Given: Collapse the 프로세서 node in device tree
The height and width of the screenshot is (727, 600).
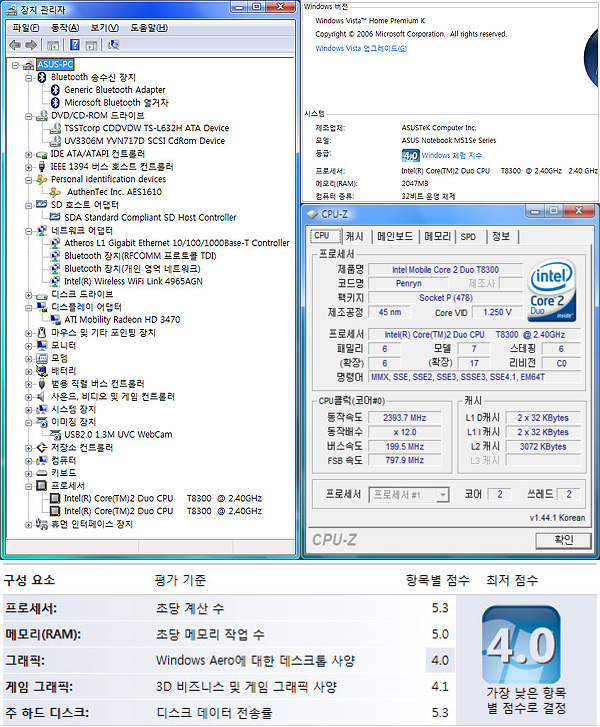Looking at the screenshot, I should 29,486.
